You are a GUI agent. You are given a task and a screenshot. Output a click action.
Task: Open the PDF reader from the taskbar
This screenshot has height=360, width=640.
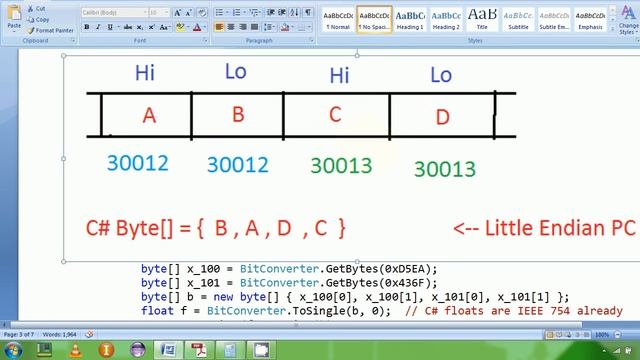pos(199,350)
